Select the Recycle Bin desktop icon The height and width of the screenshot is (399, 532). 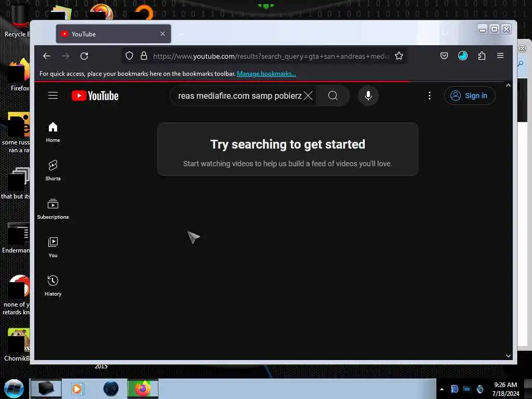(x=16, y=21)
